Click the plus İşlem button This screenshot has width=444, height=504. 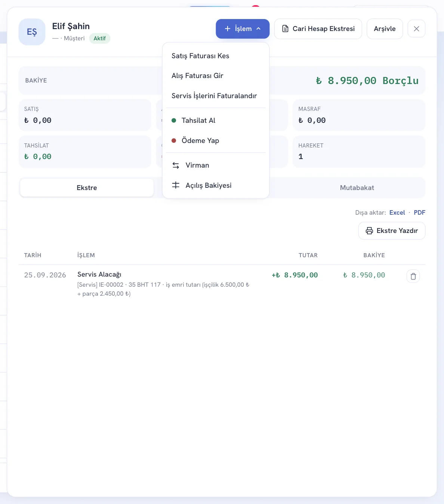243,29
